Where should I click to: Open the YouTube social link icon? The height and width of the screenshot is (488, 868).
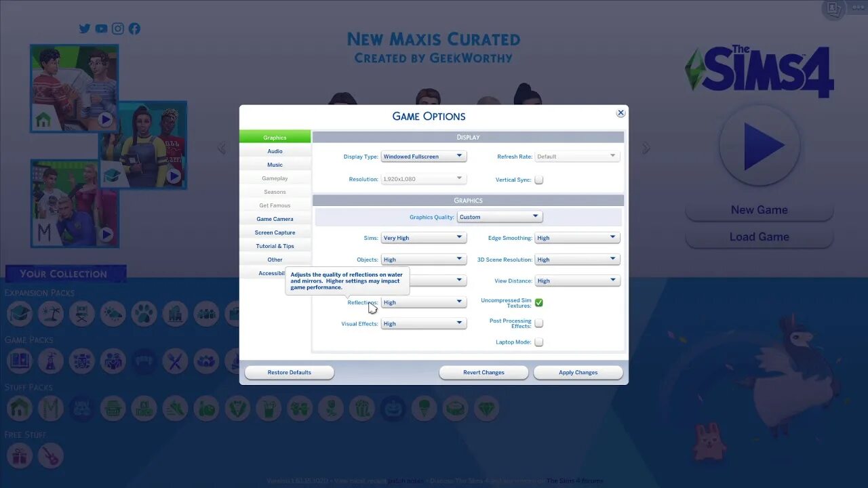coord(101,28)
